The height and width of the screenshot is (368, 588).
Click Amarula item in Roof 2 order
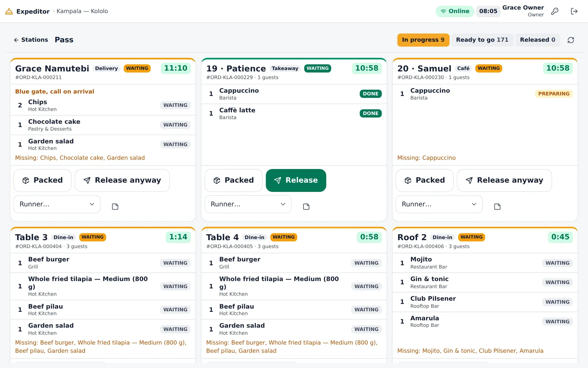coord(485,322)
